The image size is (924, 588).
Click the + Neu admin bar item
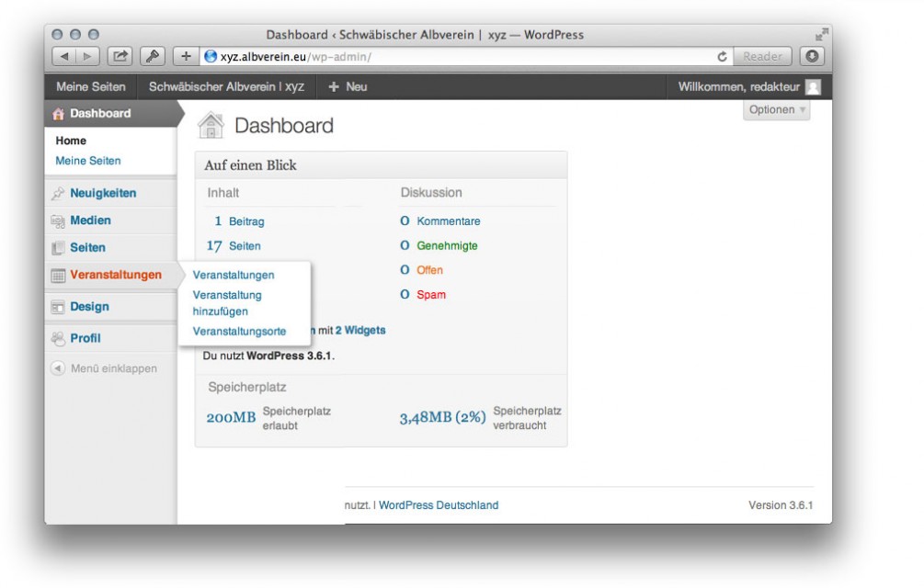[x=348, y=86]
